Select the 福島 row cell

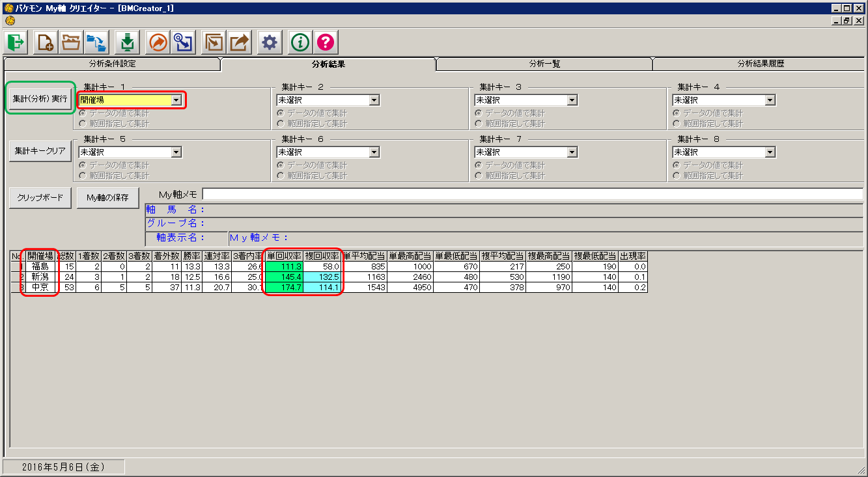click(40, 267)
